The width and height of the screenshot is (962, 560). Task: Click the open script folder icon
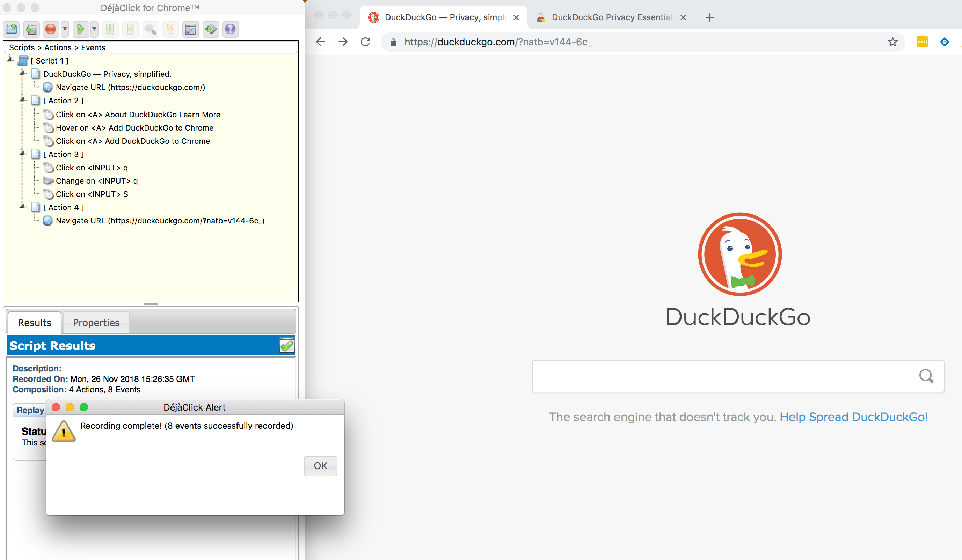12,29
